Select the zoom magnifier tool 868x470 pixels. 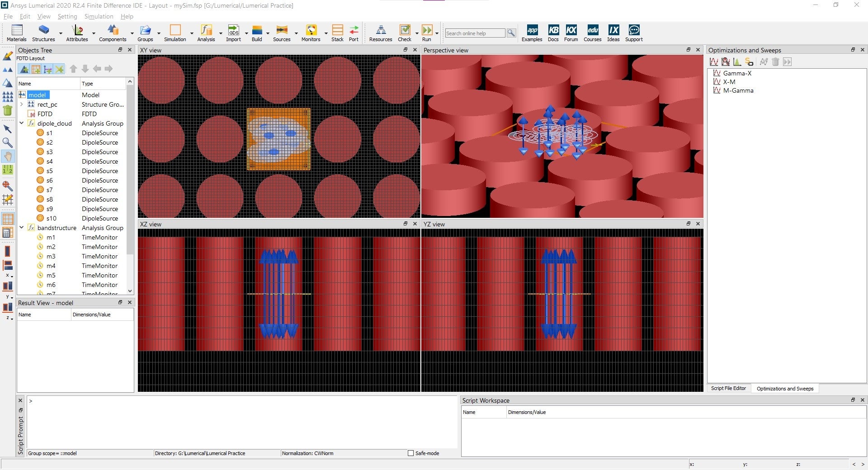point(8,143)
